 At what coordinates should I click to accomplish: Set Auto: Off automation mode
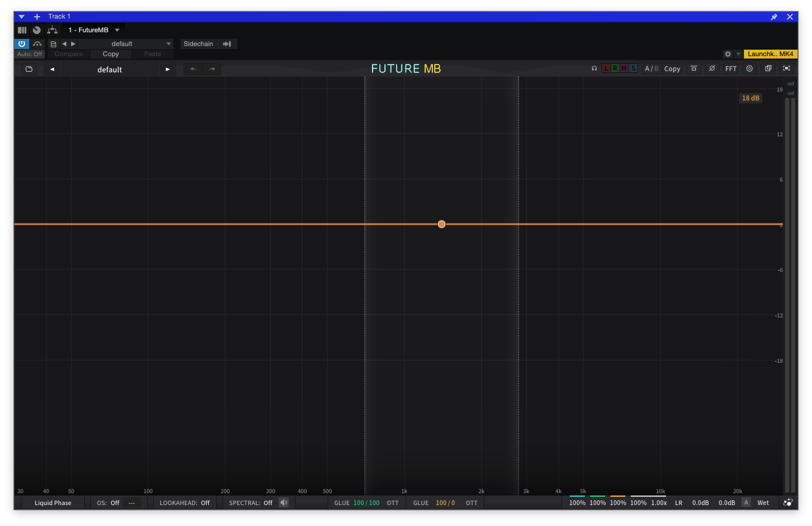coord(30,54)
